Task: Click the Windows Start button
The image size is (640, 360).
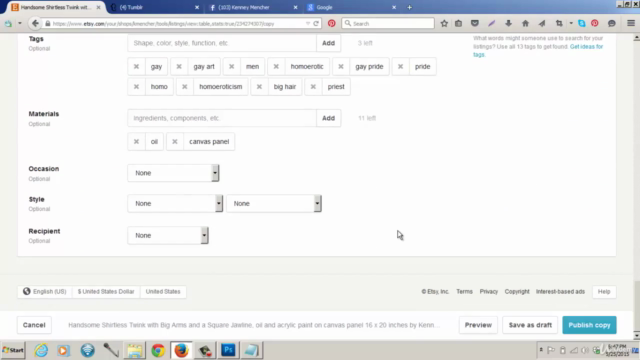Action: pos(13,350)
